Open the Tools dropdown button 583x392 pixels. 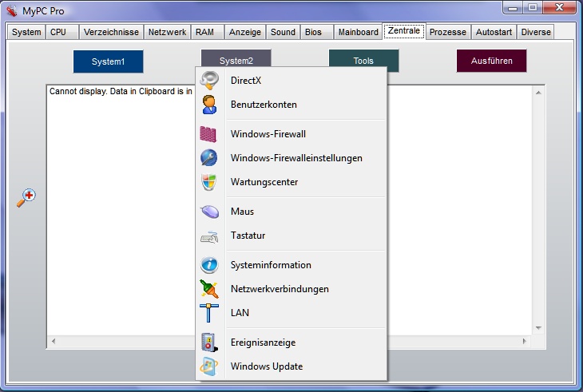tap(363, 59)
